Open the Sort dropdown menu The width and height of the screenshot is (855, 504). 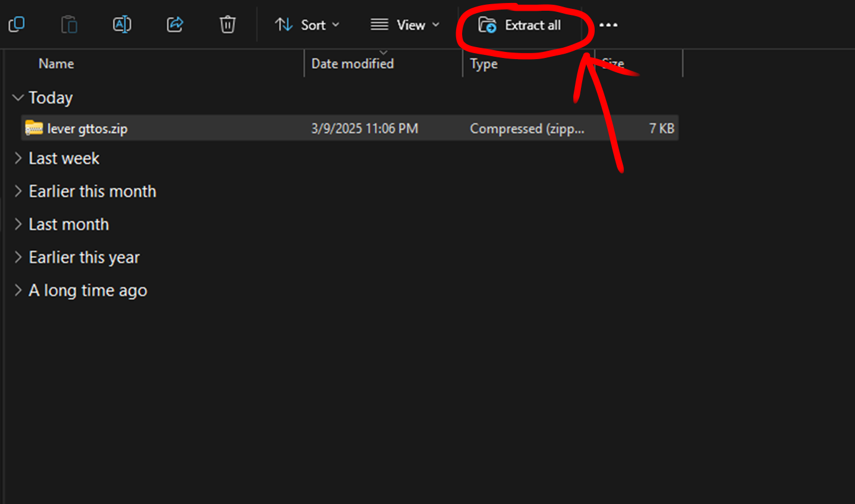tap(307, 25)
